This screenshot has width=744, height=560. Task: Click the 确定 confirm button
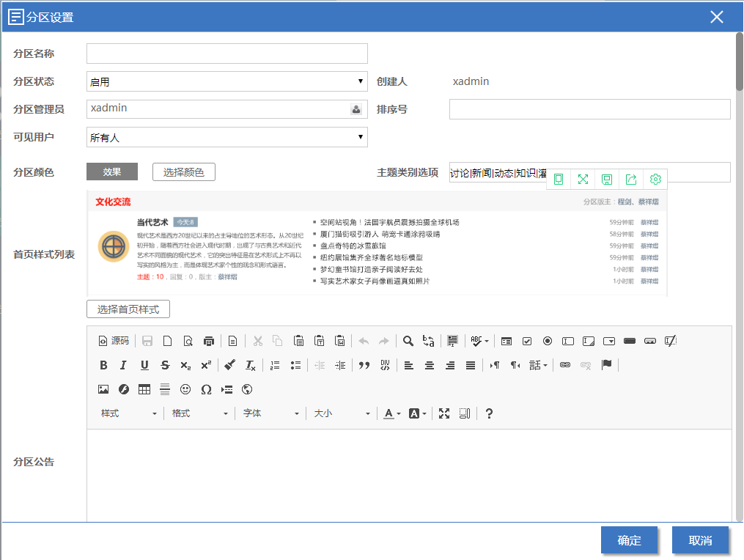pyautogui.click(x=629, y=540)
